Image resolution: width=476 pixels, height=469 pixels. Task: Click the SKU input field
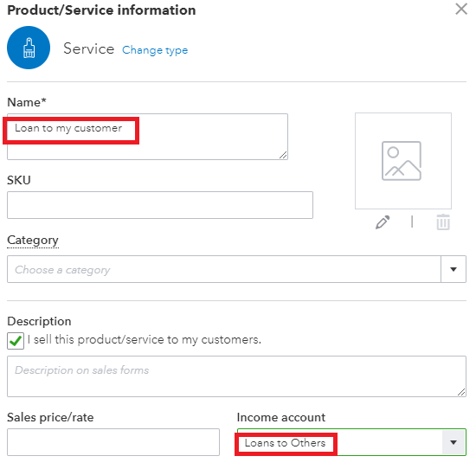160,205
